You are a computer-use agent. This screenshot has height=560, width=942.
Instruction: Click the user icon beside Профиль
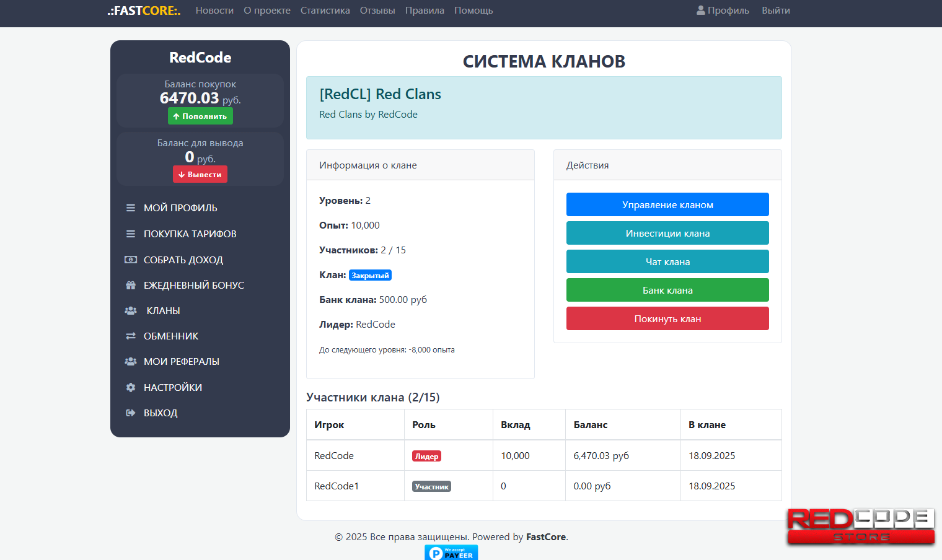[701, 11]
